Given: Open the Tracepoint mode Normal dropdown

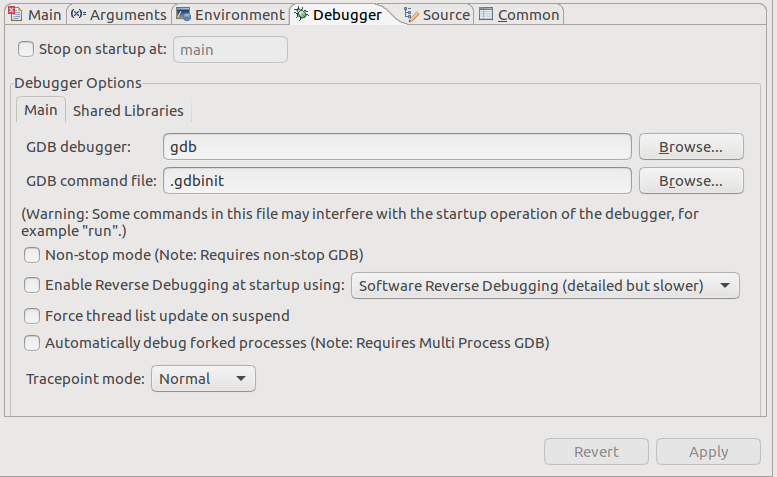Looking at the screenshot, I should point(203,379).
